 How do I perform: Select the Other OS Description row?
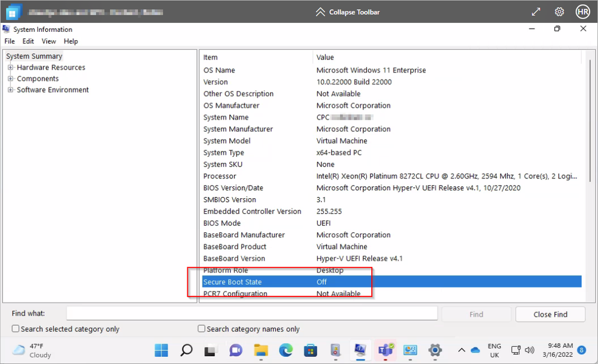pos(391,94)
